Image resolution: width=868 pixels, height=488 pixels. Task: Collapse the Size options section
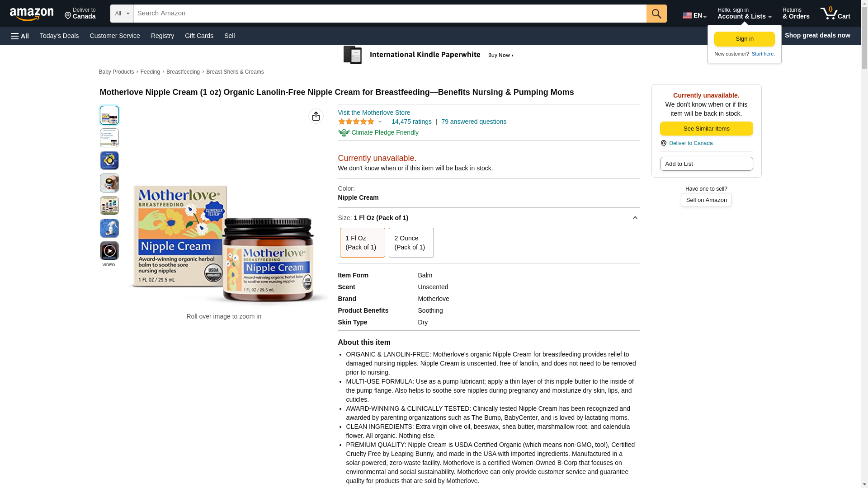point(635,218)
